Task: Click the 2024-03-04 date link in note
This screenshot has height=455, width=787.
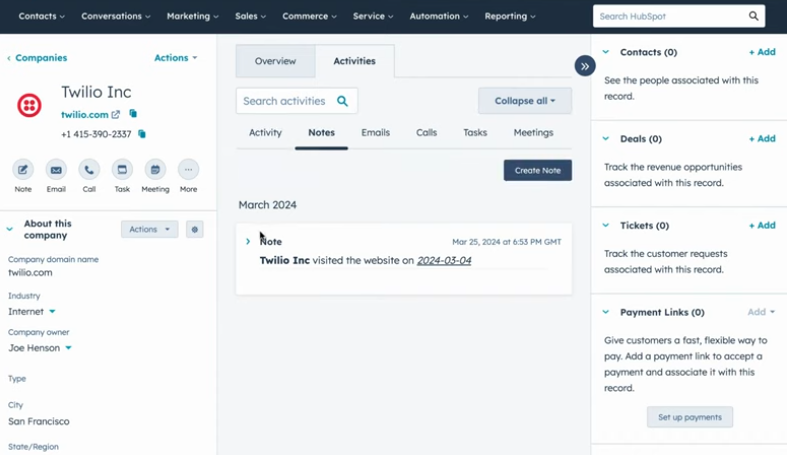Action: point(444,260)
